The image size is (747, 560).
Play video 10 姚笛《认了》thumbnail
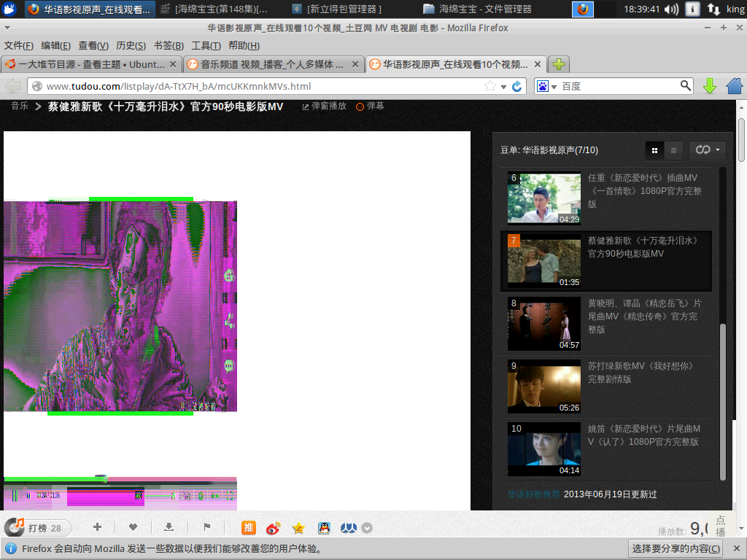pyautogui.click(x=544, y=449)
